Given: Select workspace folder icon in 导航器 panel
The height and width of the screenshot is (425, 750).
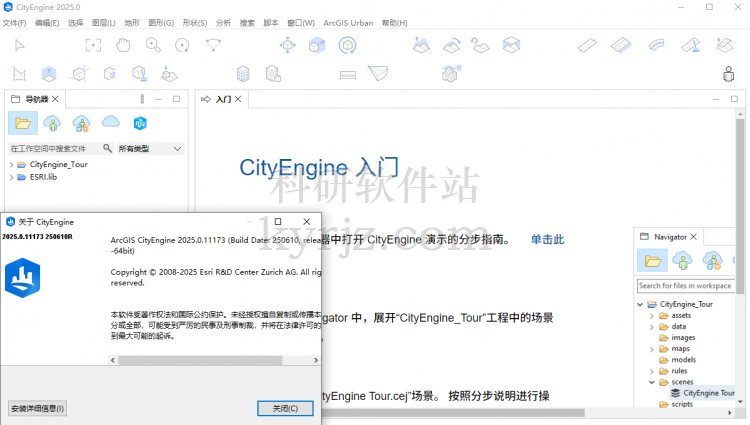Looking at the screenshot, I should [x=22, y=123].
